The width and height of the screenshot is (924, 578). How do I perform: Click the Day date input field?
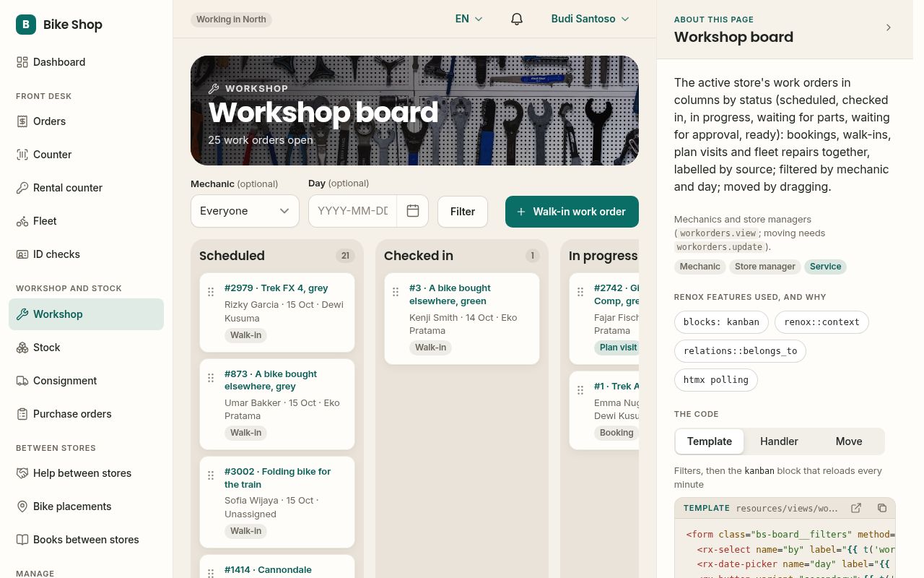pyautogui.click(x=353, y=211)
